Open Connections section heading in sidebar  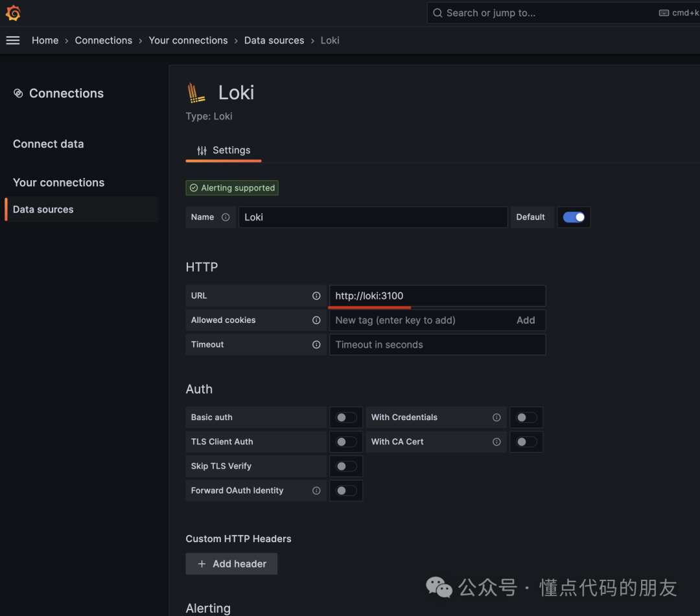[x=66, y=93]
